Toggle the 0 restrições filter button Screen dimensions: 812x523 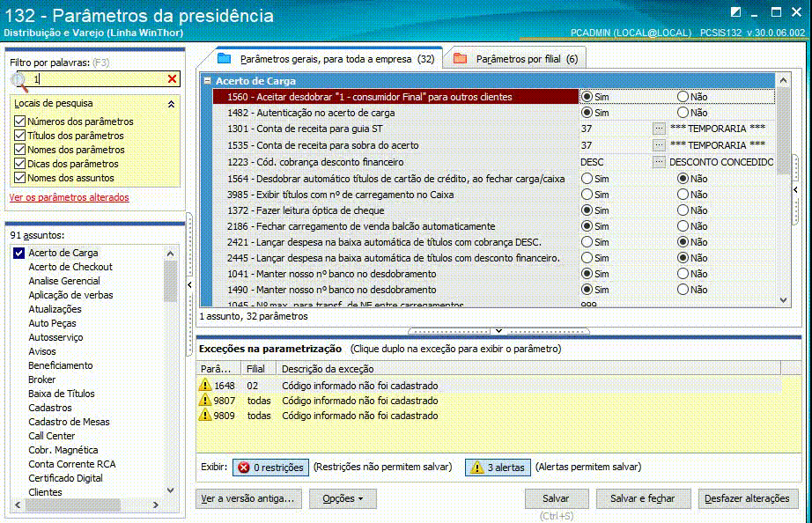coord(271,467)
